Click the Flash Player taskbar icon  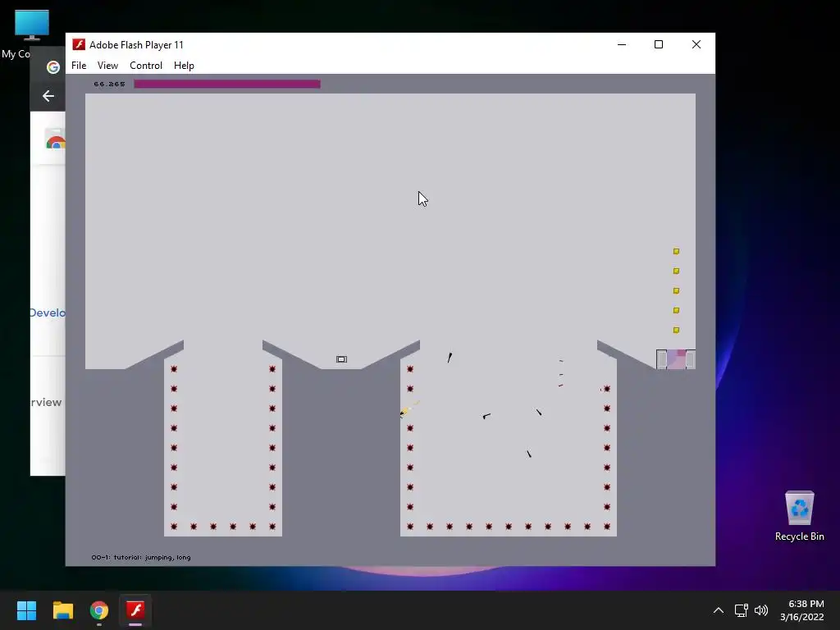point(135,610)
